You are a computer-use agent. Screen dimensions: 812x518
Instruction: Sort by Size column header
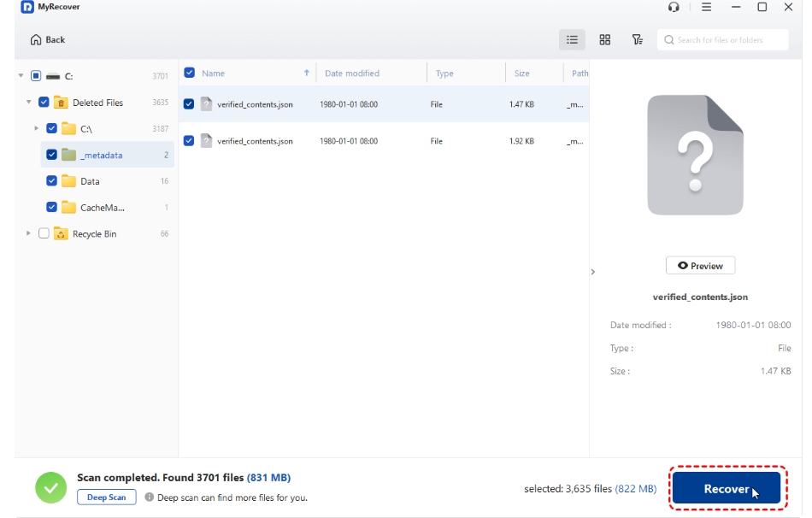coord(521,74)
